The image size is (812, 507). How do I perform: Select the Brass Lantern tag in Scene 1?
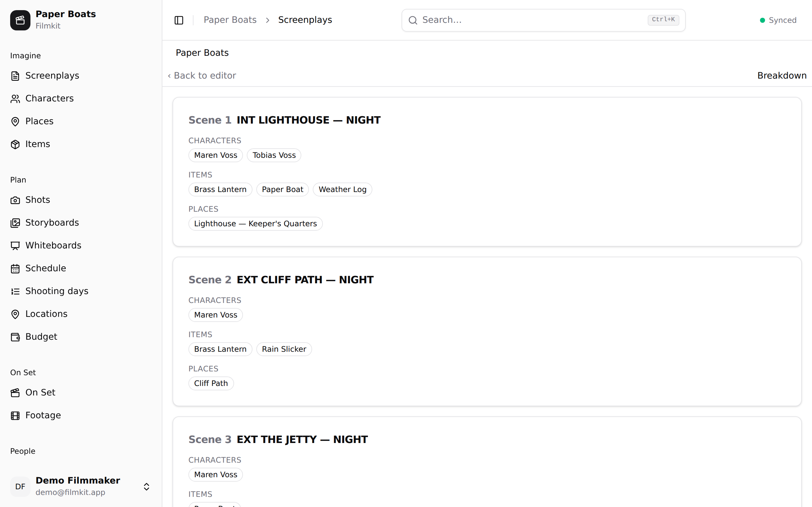click(x=220, y=189)
